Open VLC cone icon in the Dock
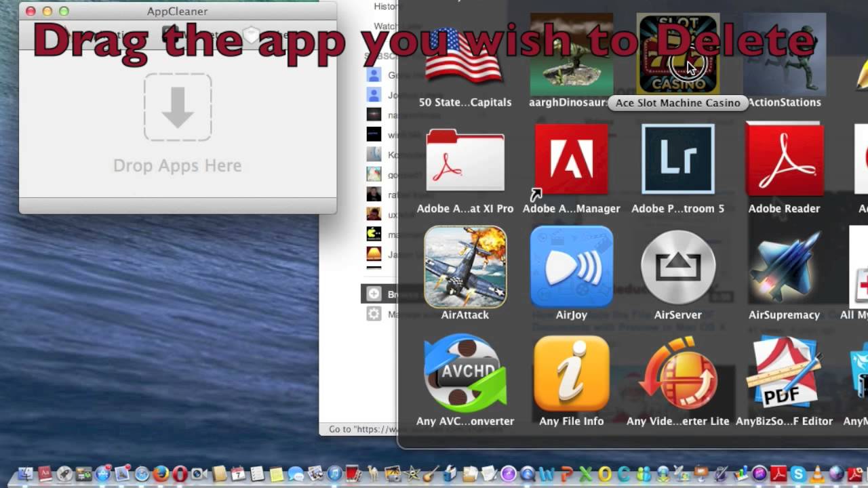 click(x=817, y=474)
